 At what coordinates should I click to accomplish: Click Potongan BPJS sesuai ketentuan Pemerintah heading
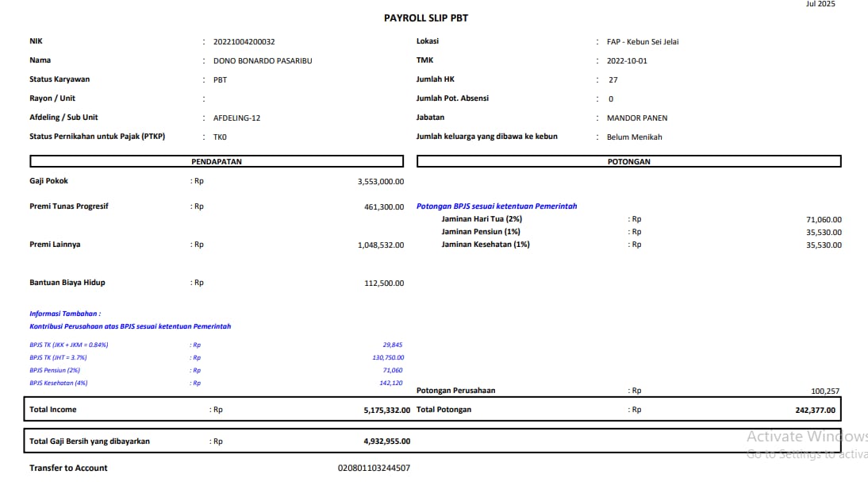click(x=497, y=206)
